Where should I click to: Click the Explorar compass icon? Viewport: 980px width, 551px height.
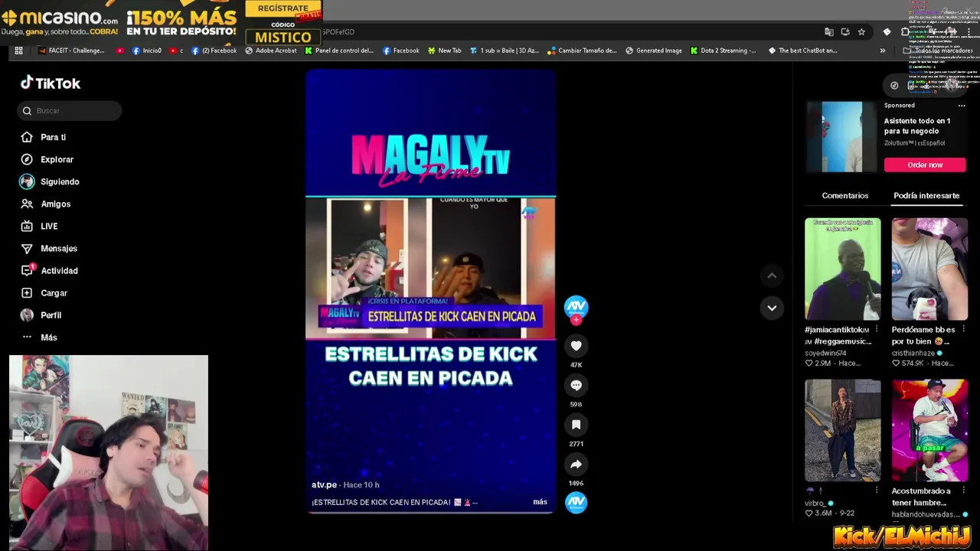[27, 159]
